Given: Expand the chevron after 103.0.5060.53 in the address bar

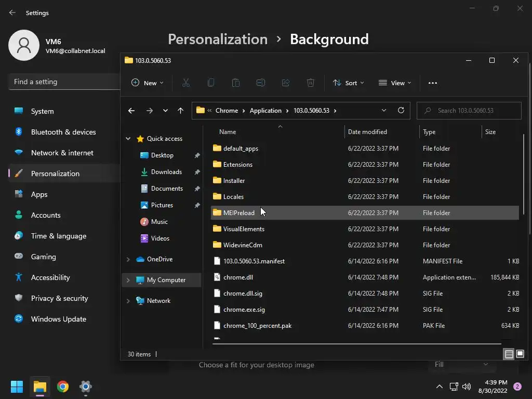Looking at the screenshot, I should coord(335,111).
